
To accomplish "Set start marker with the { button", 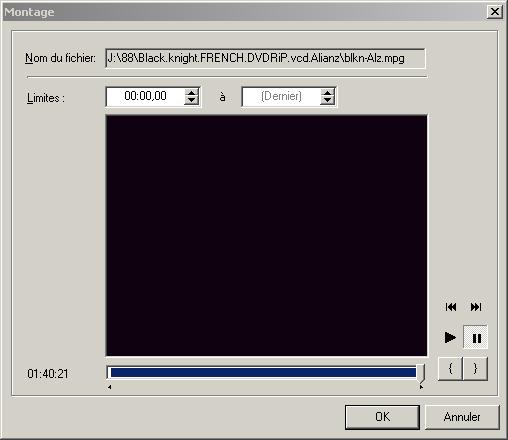I will coord(450,368).
